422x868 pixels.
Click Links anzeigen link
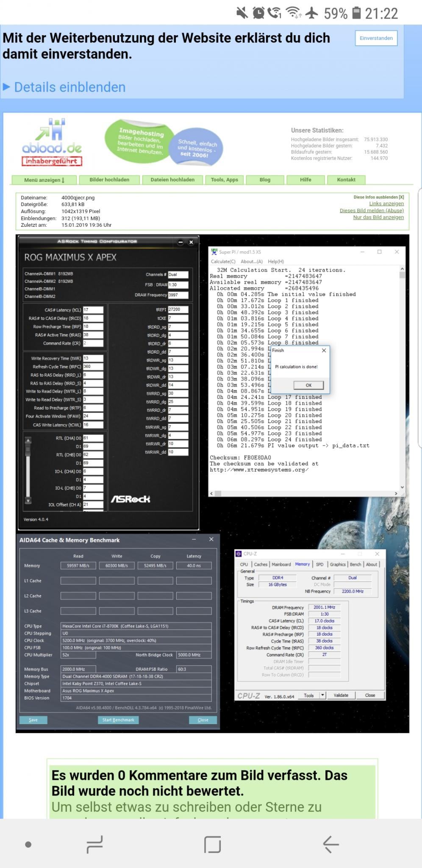click(x=386, y=203)
